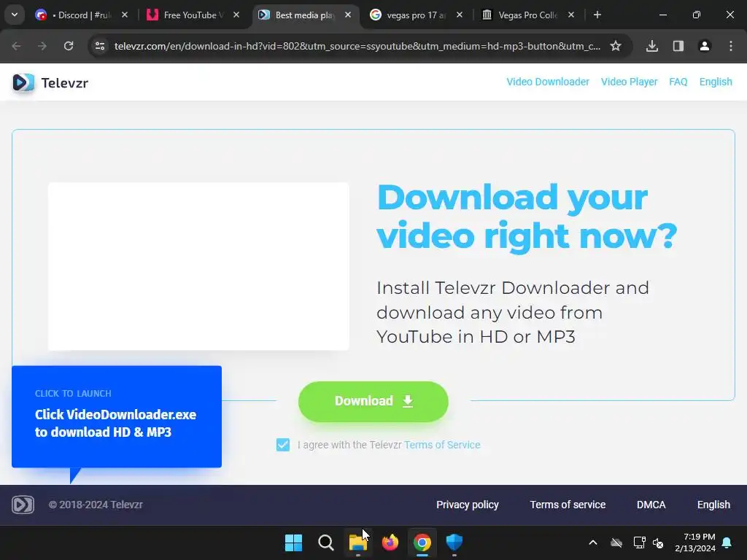The height and width of the screenshot is (560, 747).
Task: Click the green Download button
Action: [373, 402]
